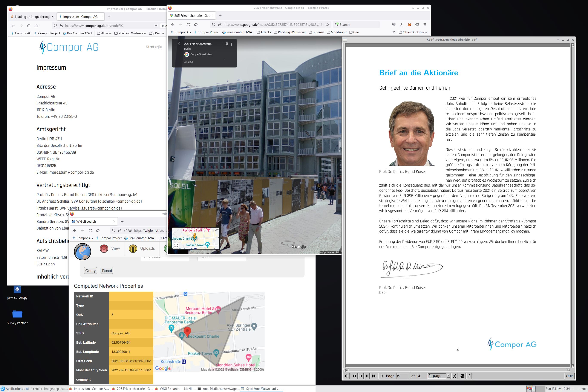Reload the Impressum page
Screen dimensions: 588x392
(29, 26)
